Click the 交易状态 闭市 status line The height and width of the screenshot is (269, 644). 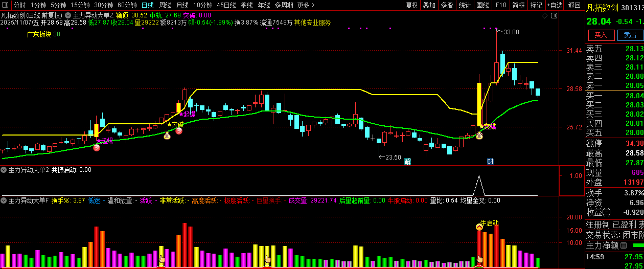(x=615, y=235)
